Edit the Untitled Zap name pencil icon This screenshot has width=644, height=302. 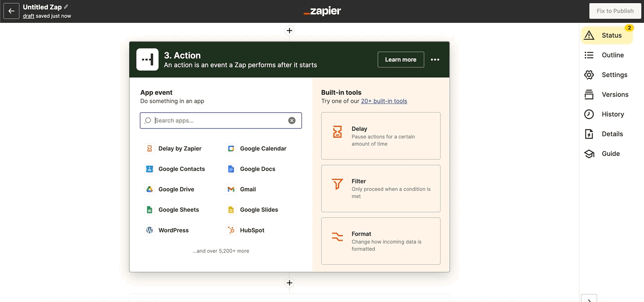(x=66, y=7)
